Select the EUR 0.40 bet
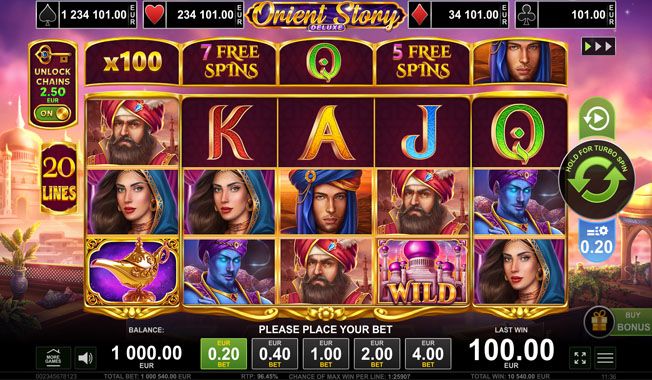The image size is (652, 380). pyautogui.click(x=275, y=354)
